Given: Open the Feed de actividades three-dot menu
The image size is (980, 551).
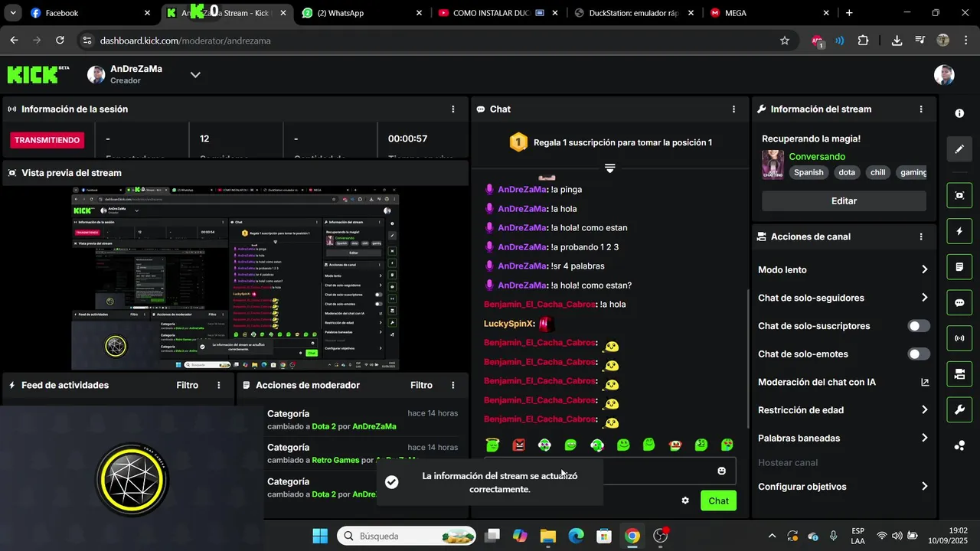Looking at the screenshot, I should (219, 386).
